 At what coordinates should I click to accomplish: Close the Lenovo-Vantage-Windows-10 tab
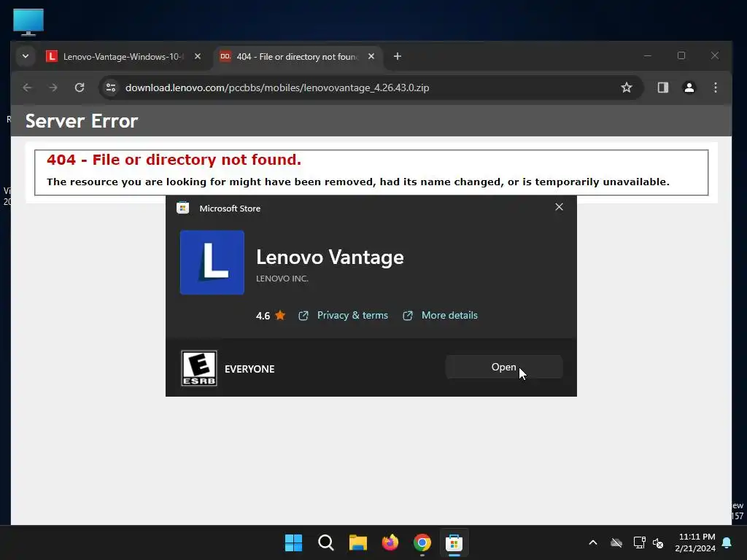point(197,56)
